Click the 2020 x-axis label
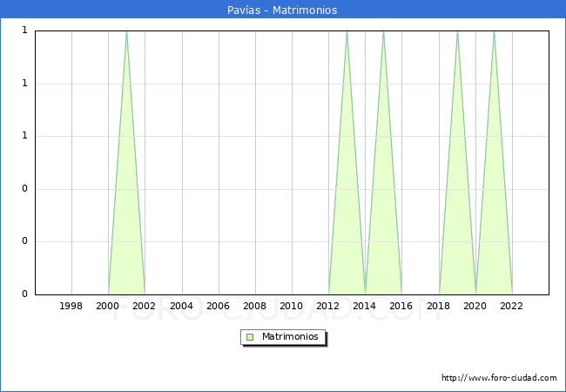This screenshot has width=566, height=392. (x=475, y=306)
